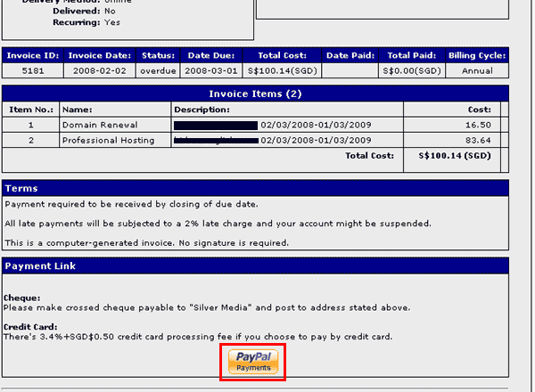Click the 16.50 cost value
535x392 pixels.
478,125
